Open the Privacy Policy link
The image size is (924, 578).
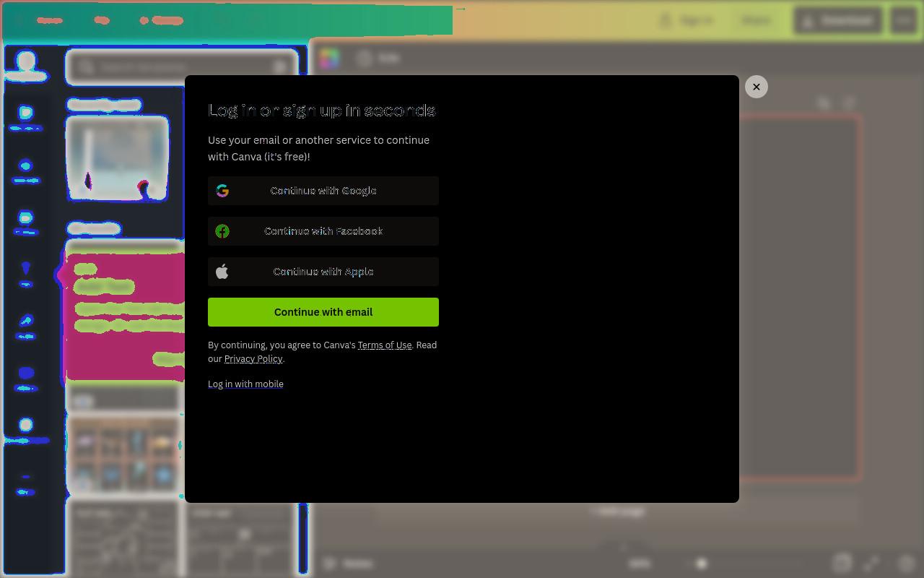coord(253,359)
